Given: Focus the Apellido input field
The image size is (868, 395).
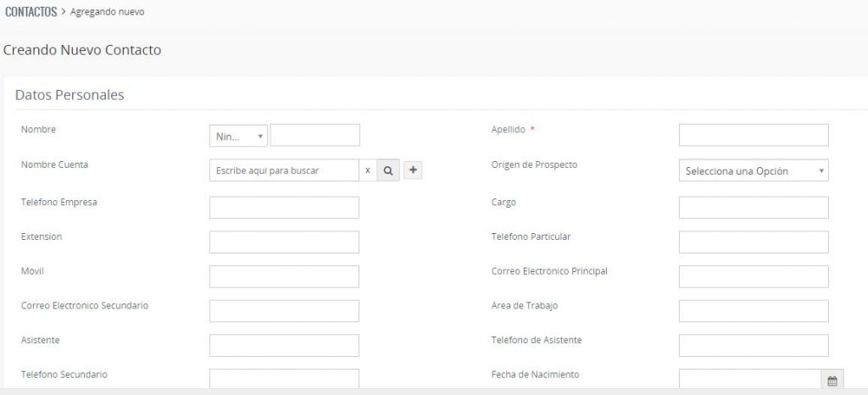Looking at the screenshot, I should [x=754, y=135].
